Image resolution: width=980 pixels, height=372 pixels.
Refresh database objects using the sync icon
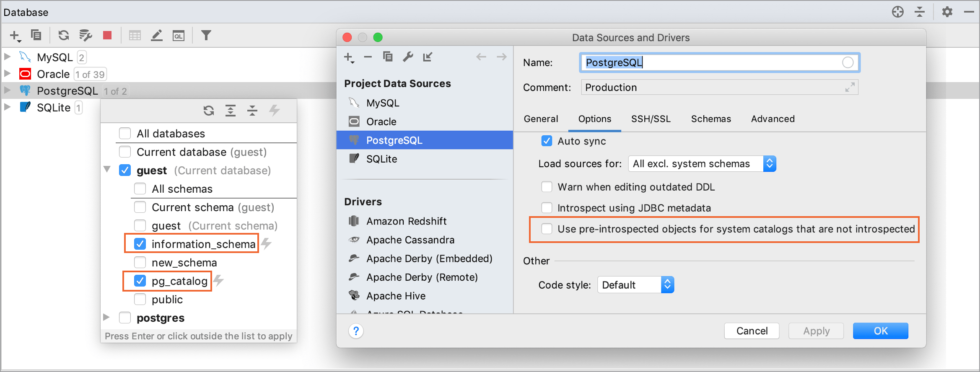64,35
